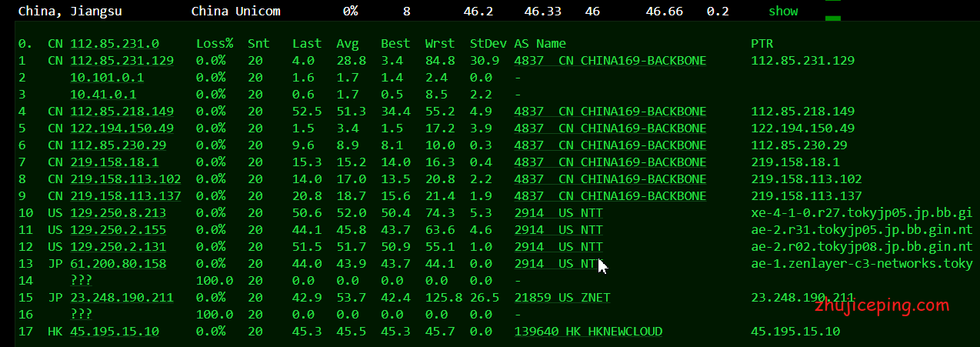Screen dimensions: 980x347
Task: Open the 139640 HK HKNEWCLOUD AS link
Action: coord(588,332)
